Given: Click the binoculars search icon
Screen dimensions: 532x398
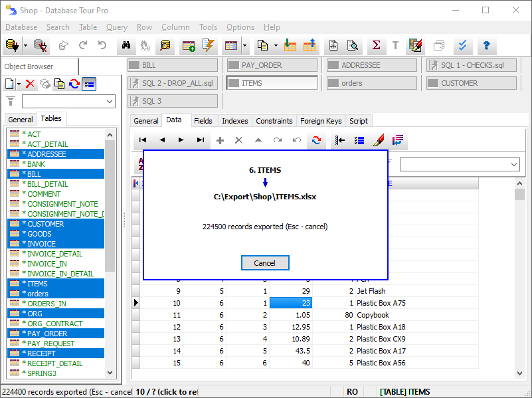Looking at the screenshot, I should coord(124,46).
